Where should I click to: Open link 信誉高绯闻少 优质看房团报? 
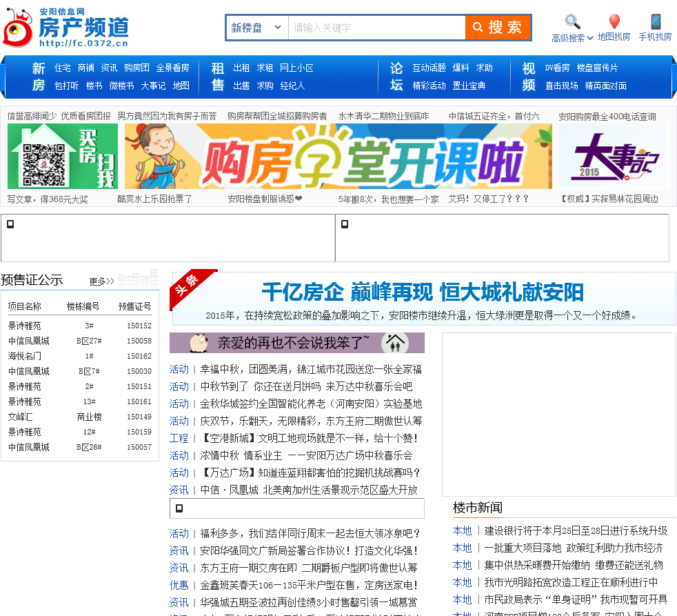tap(59, 116)
